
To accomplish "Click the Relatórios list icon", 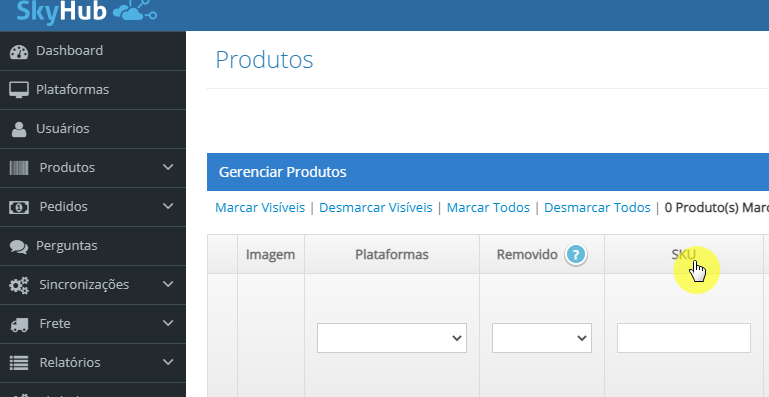I will (x=19, y=363).
